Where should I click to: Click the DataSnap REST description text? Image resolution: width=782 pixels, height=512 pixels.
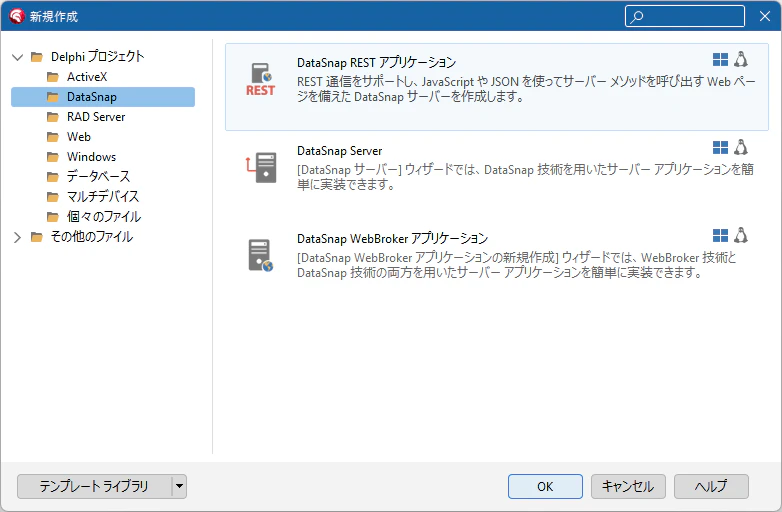pyautogui.click(x=526, y=89)
